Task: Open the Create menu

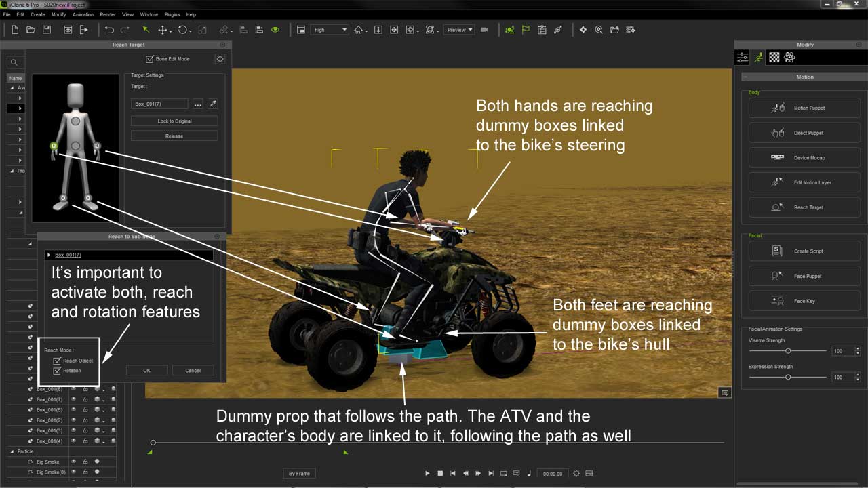Action: pyautogui.click(x=38, y=14)
